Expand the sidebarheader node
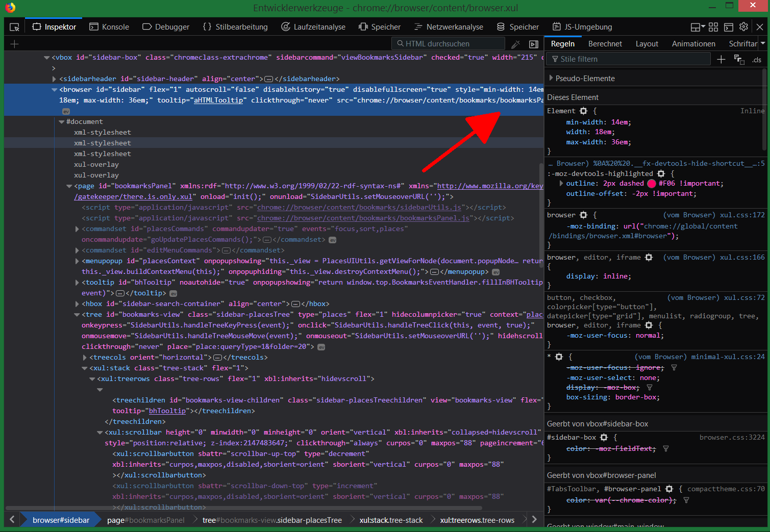This screenshot has height=532, width=770. tap(54, 79)
